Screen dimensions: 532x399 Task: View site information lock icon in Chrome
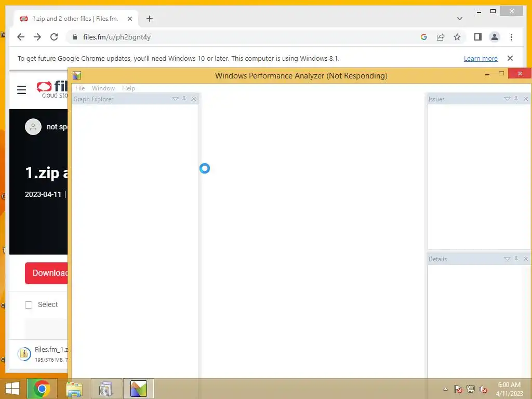point(75,37)
